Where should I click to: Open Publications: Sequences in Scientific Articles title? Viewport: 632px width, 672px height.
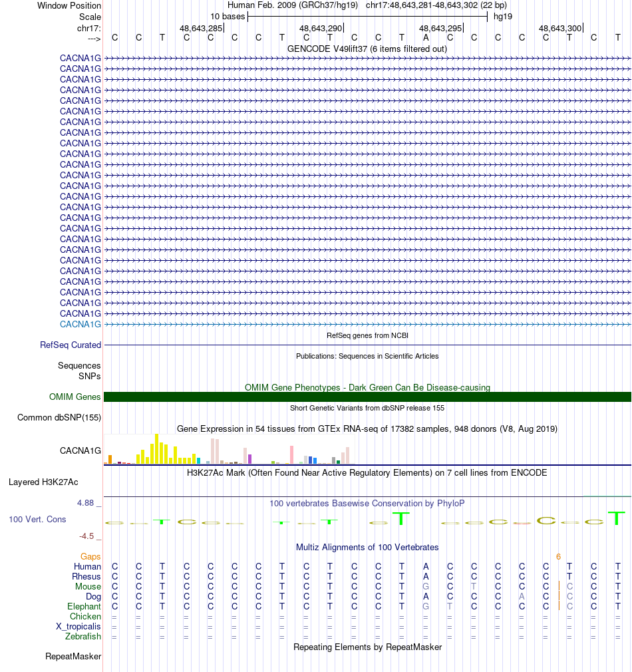[x=367, y=356]
